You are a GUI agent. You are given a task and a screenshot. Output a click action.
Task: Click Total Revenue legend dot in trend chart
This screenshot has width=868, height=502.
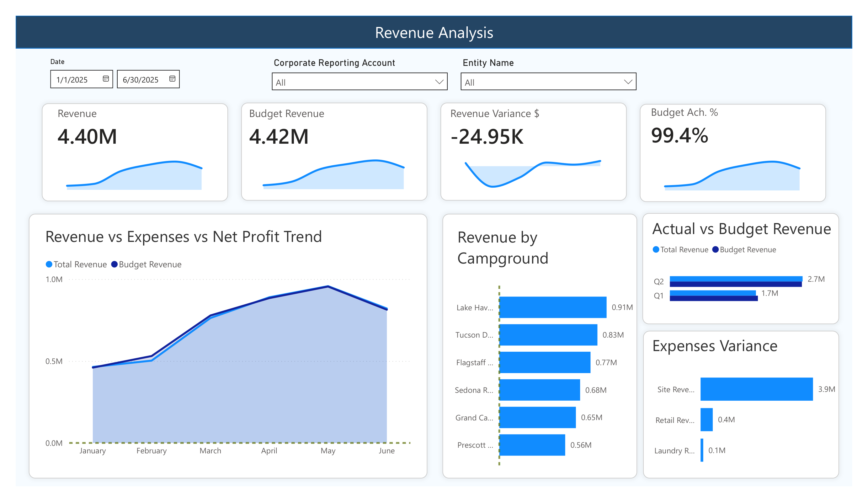coord(49,264)
